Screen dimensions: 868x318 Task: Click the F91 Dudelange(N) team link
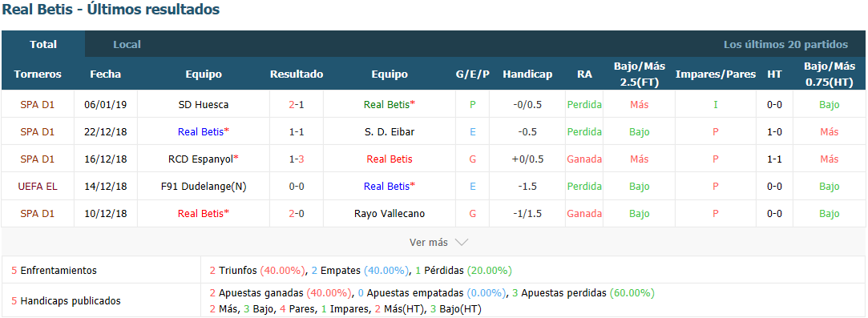point(204,187)
